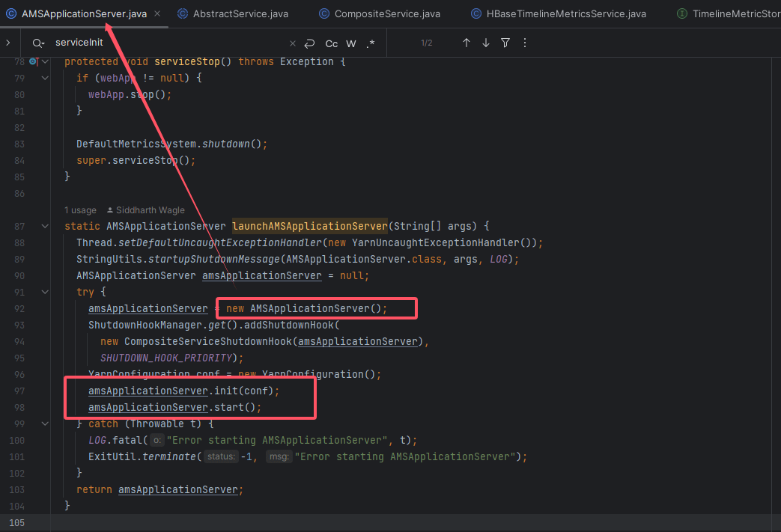The width and height of the screenshot is (781, 532).
Task: Insert a new line in the search field
Action: click(309, 43)
